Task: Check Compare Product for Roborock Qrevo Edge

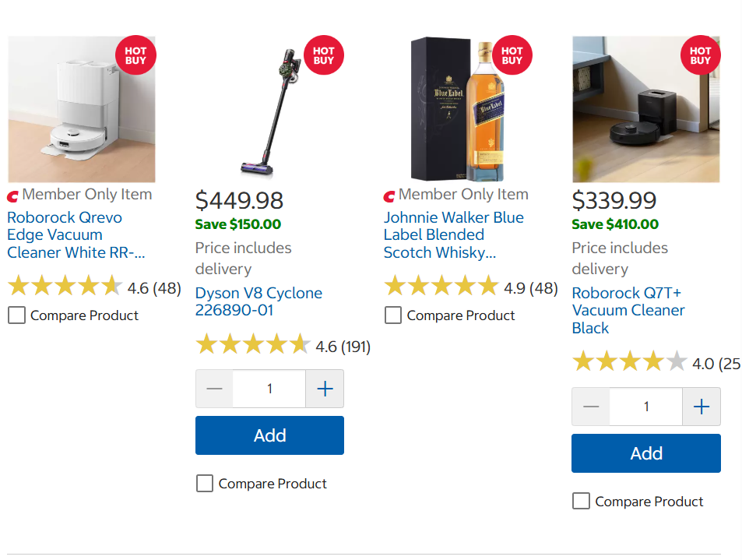Action: coord(16,315)
